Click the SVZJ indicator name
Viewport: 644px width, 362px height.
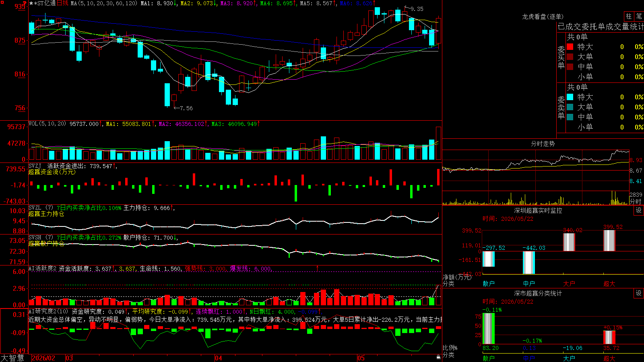[35, 166]
